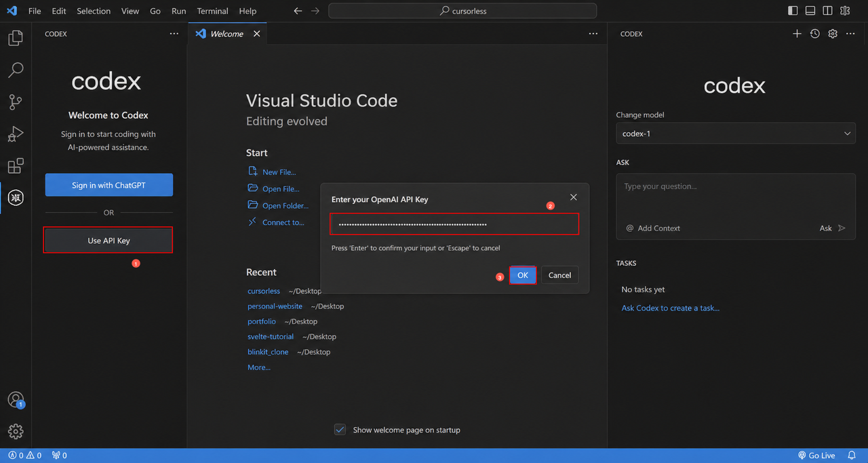
Task: Click the cursorless command center search box
Action: coord(462,11)
